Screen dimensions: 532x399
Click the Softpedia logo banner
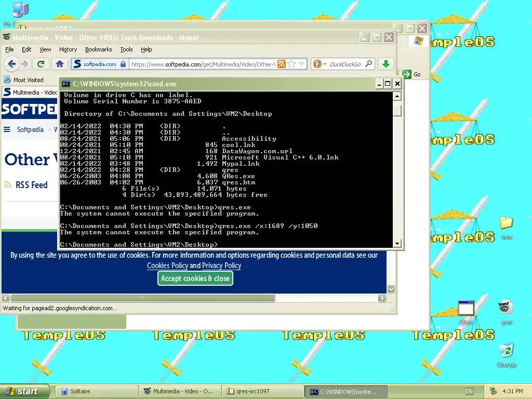pyautogui.click(x=30, y=109)
